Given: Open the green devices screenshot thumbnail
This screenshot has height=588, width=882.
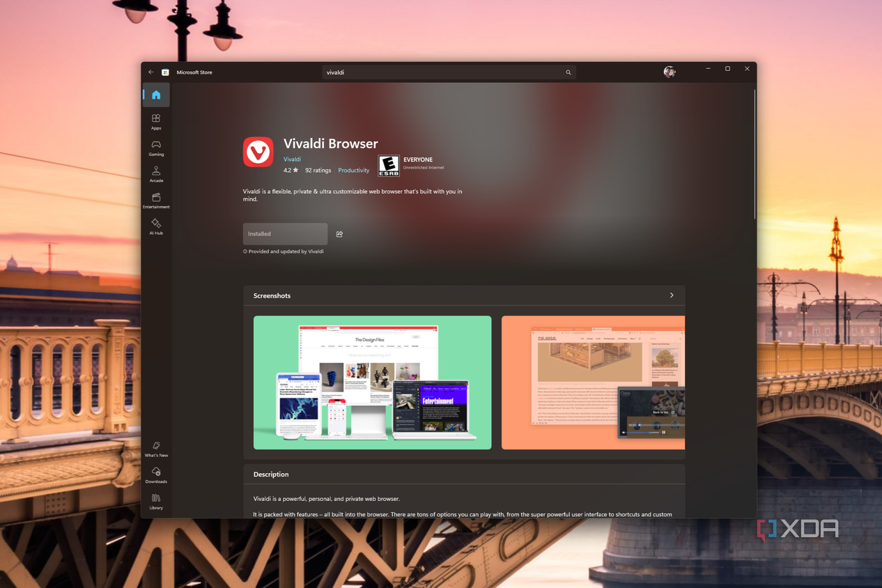Looking at the screenshot, I should [x=372, y=382].
